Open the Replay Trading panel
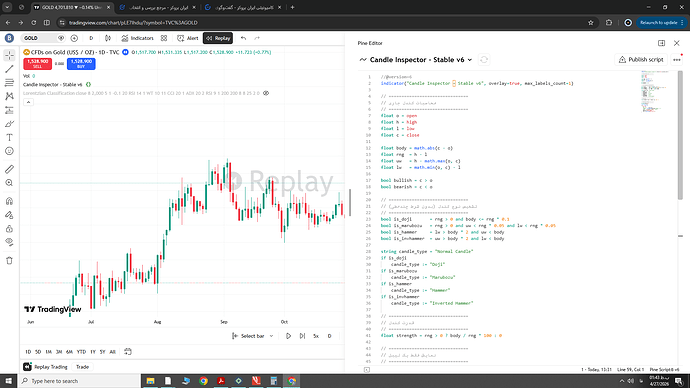Screen dimensions: 690x388 [46, 367]
